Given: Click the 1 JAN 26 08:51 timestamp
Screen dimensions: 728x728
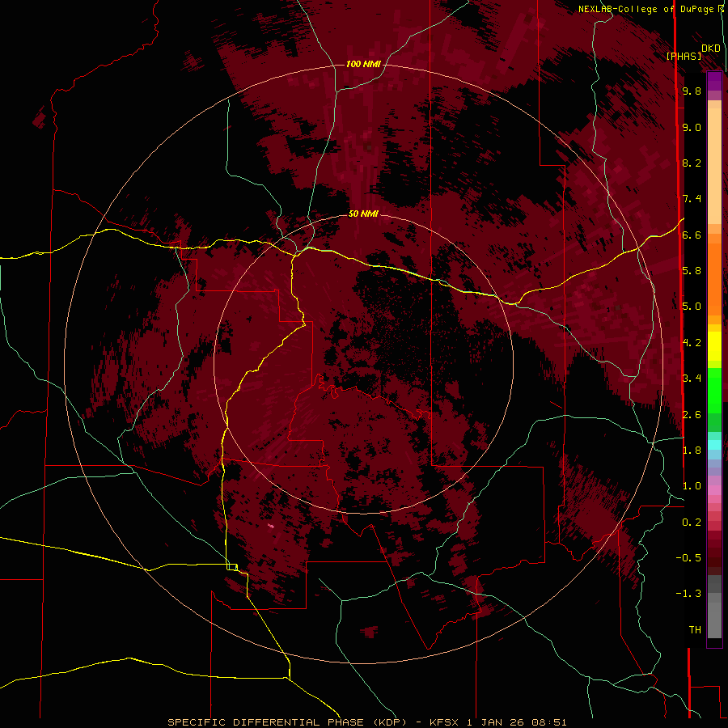Looking at the screenshot, I should click(517, 722).
